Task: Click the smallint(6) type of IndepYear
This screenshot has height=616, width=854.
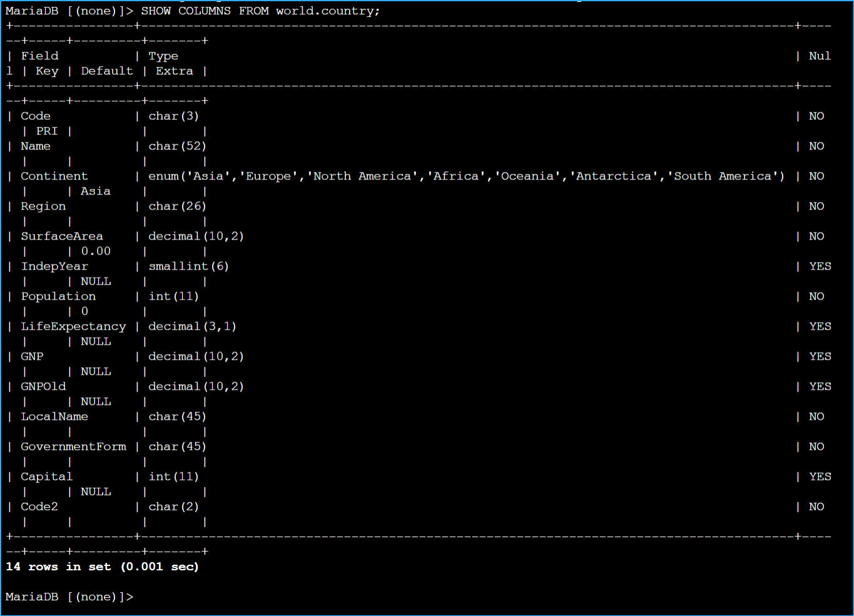Action: (x=188, y=266)
